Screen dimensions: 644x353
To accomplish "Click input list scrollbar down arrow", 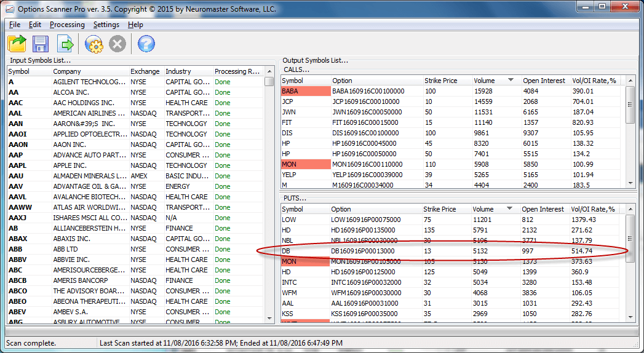I will 269,319.
